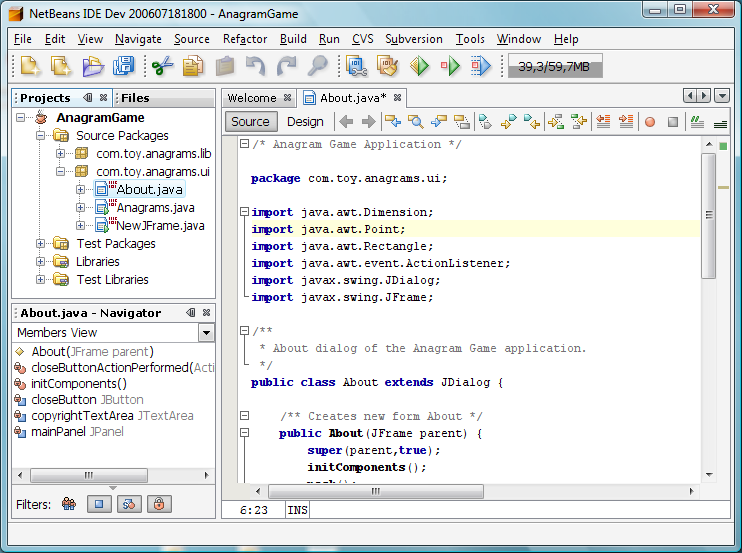Switch editor to Source view
742x553 pixels.
(x=250, y=122)
